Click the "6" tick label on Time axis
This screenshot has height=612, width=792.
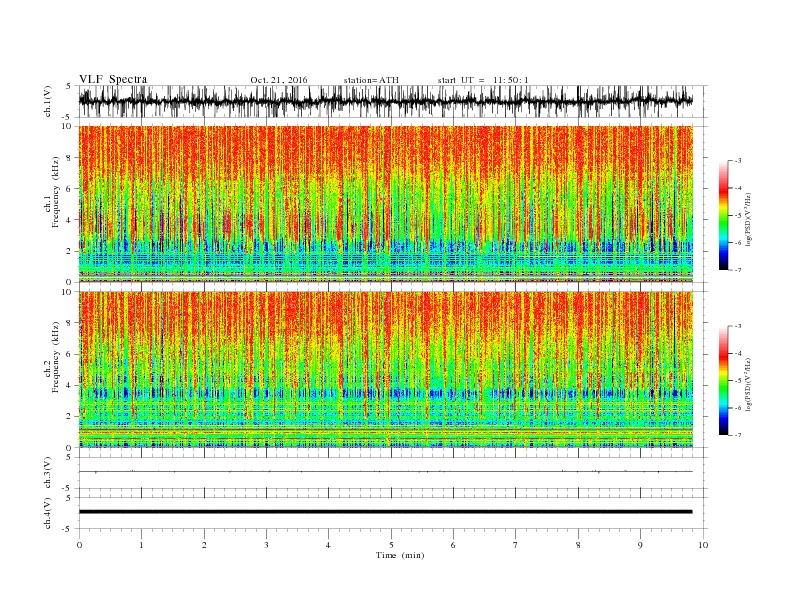click(454, 545)
